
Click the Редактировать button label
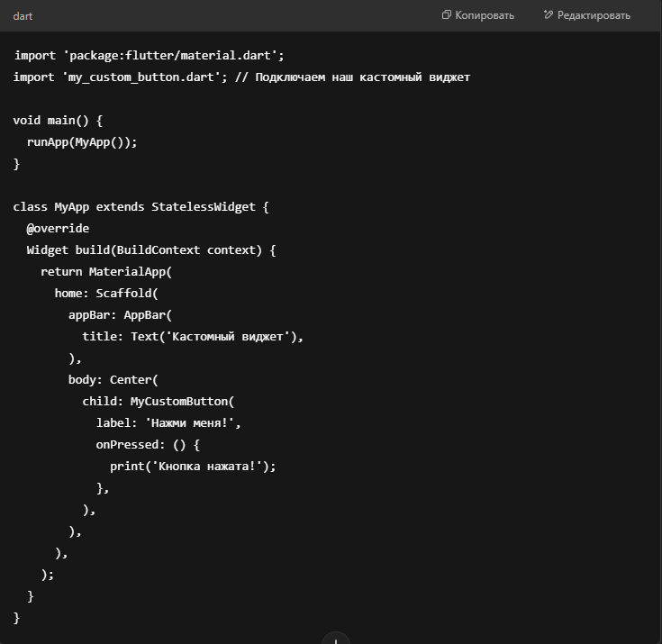pyautogui.click(x=594, y=15)
